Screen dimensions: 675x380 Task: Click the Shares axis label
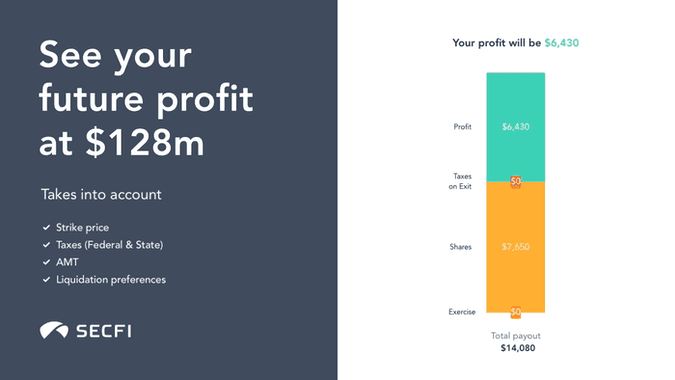tap(461, 247)
